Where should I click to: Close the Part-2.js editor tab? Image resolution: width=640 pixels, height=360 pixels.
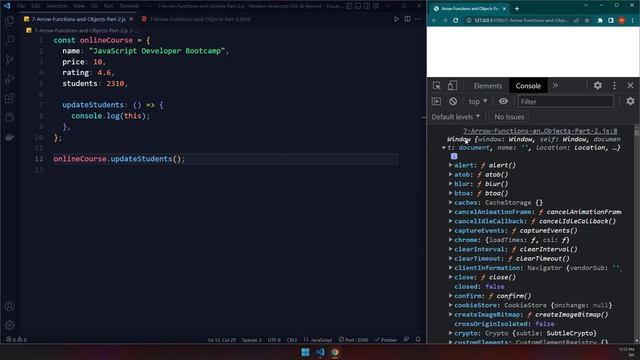[131, 19]
